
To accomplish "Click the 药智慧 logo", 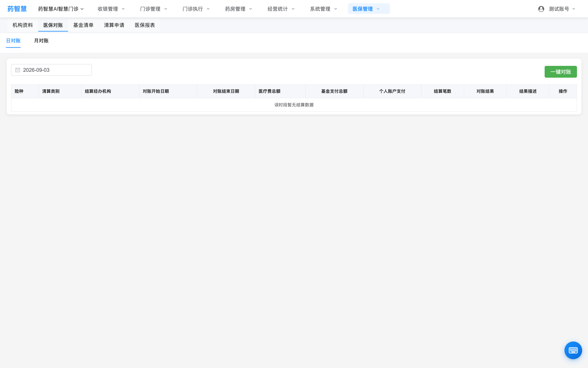I will [x=17, y=9].
